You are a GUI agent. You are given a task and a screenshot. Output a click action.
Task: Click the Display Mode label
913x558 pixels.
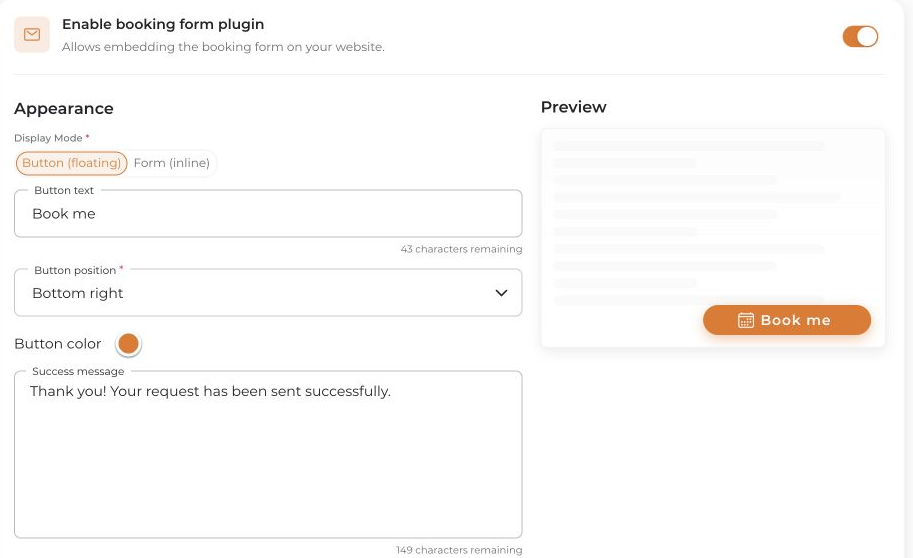tap(48, 138)
